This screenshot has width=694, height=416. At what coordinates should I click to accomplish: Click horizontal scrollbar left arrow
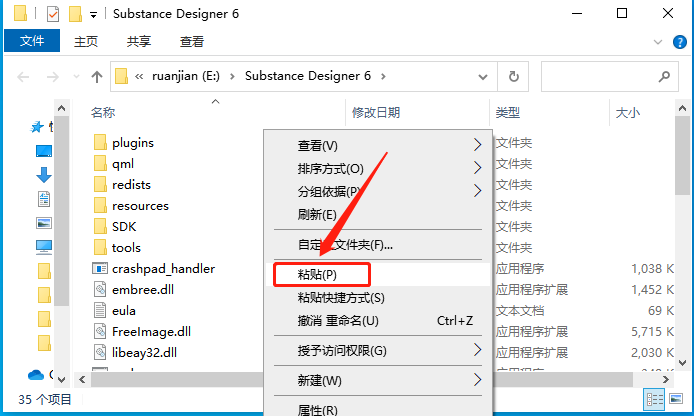coord(82,379)
